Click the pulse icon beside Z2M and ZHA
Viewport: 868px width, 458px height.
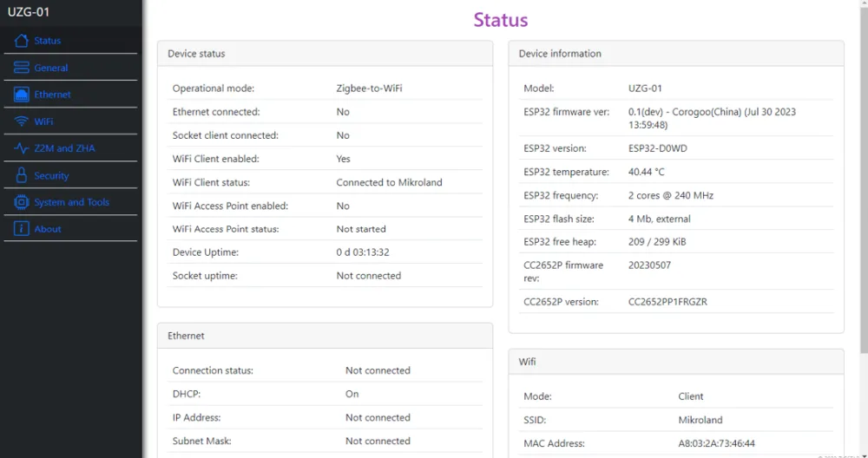pos(21,148)
